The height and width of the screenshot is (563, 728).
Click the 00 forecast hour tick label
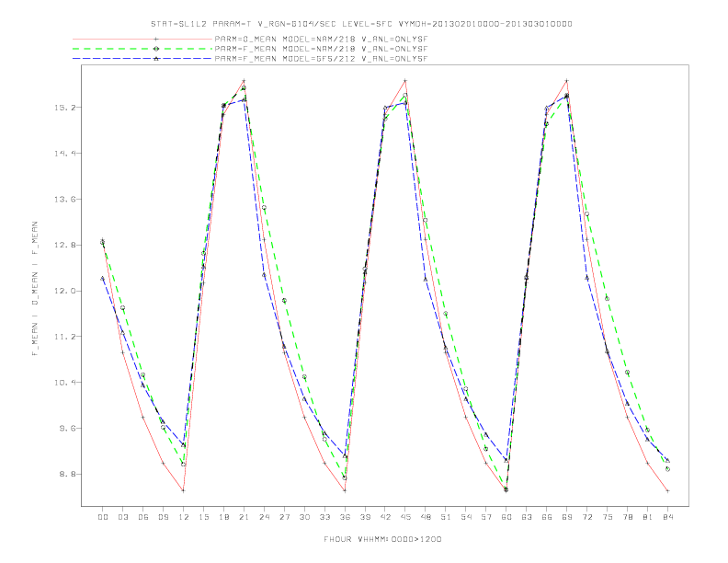point(103,517)
